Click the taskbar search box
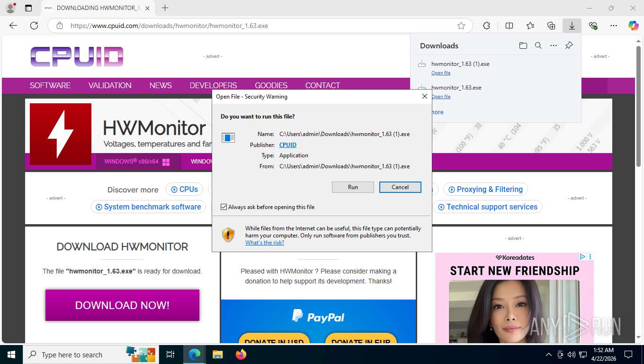This screenshot has height=364, width=644. (91, 355)
